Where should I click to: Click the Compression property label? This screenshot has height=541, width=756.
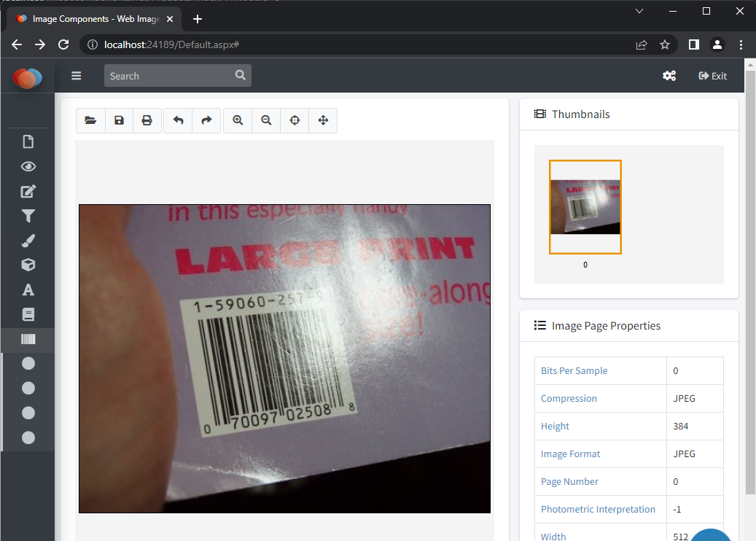569,398
